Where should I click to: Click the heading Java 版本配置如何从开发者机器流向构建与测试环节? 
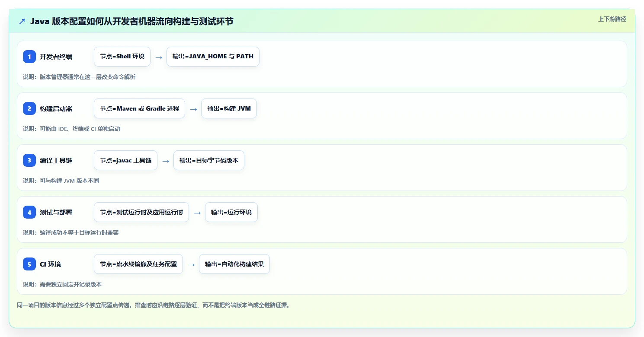point(132,21)
